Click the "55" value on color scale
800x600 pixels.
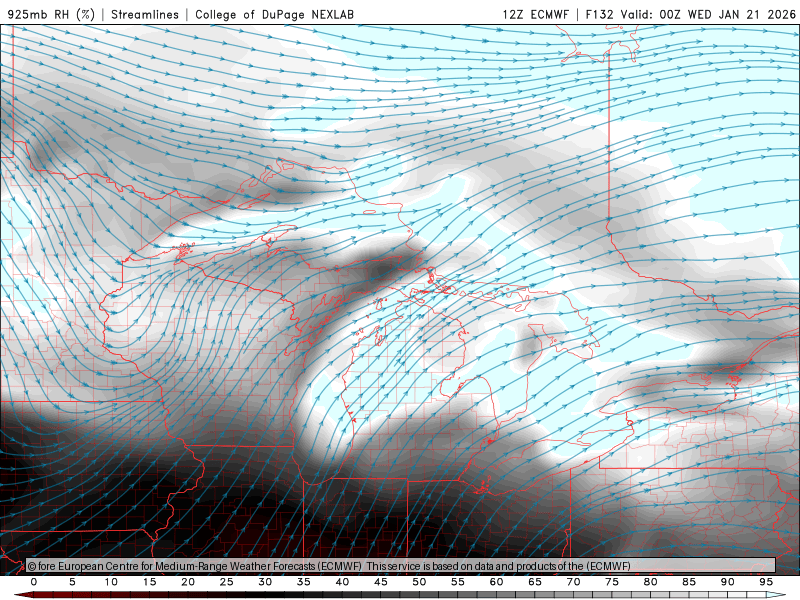coord(458,582)
